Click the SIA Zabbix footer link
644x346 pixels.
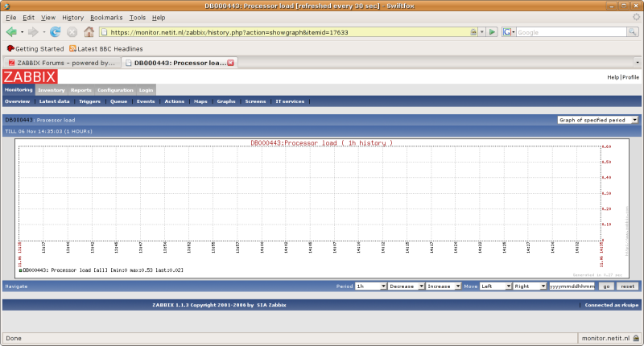(x=271, y=305)
